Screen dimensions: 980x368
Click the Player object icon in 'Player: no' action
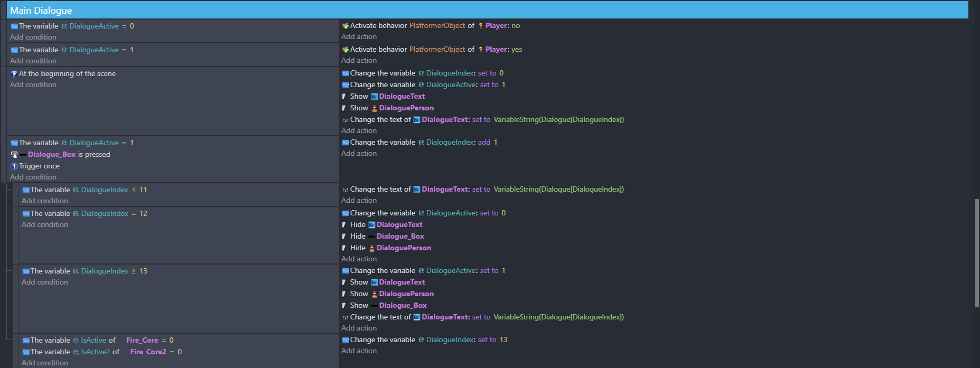click(x=480, y=26)
